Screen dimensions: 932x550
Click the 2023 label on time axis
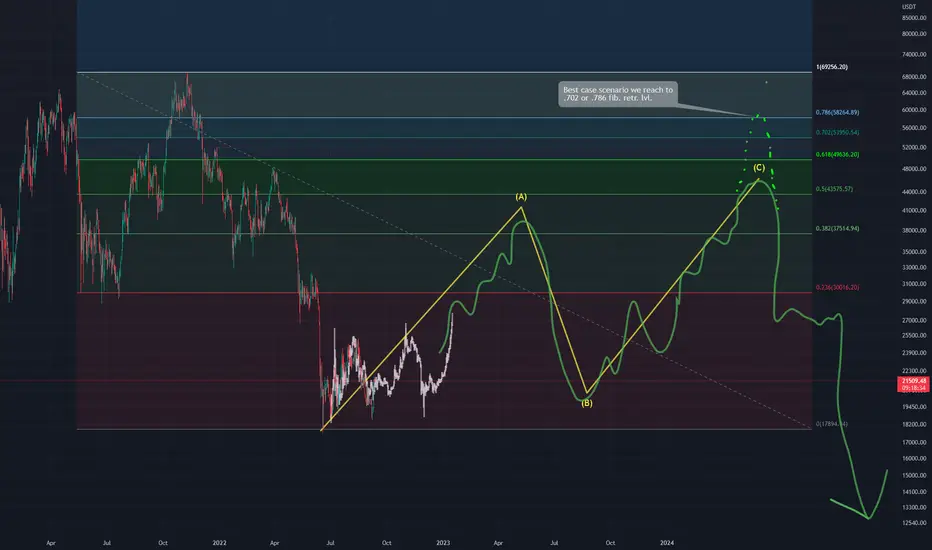click(x=443, y=543)
